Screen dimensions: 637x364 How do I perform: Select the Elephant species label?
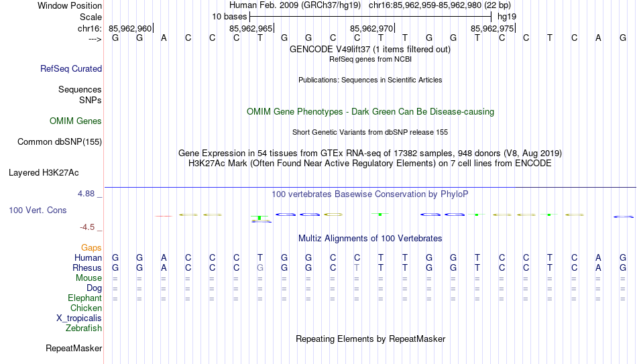[x=84, y=298]
